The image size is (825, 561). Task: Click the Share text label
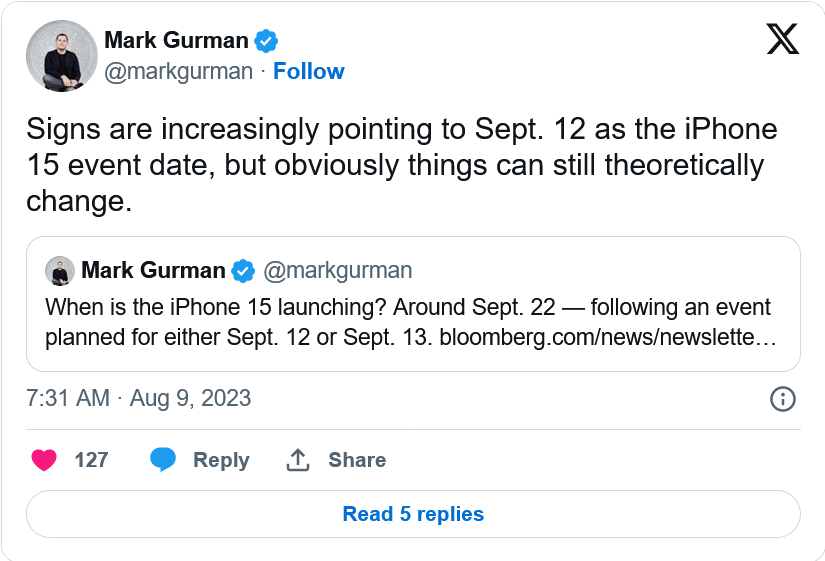pos(357,460)
